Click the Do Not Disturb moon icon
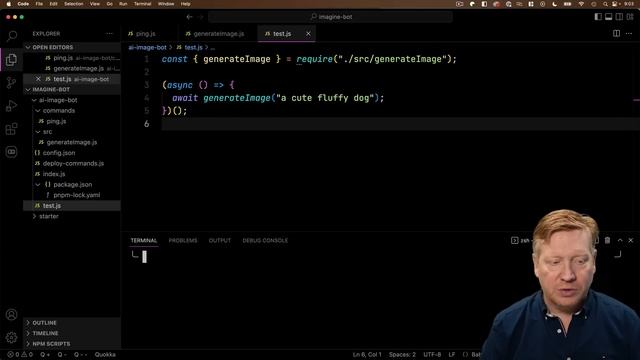640x360 pixels. (x=554, y=4)
